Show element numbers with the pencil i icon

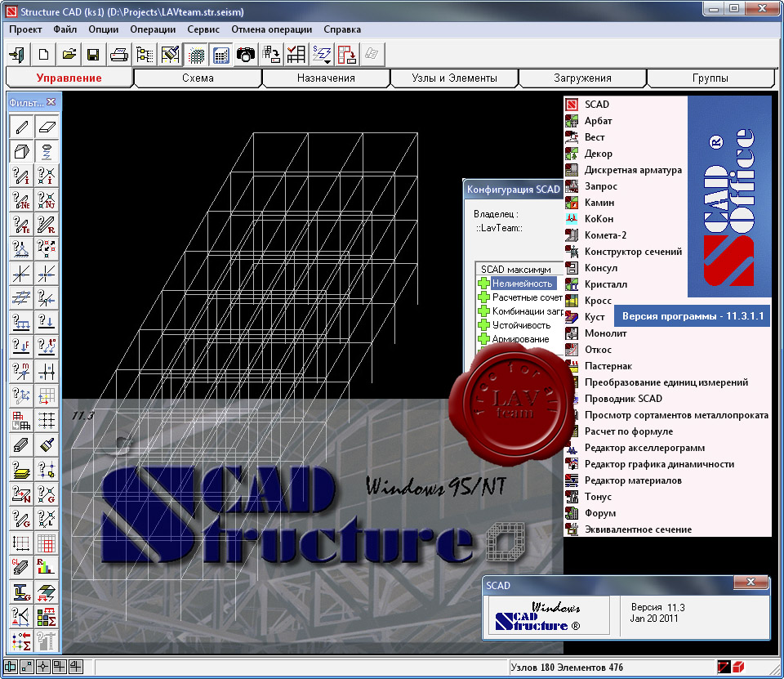click(x=21, y=176)
